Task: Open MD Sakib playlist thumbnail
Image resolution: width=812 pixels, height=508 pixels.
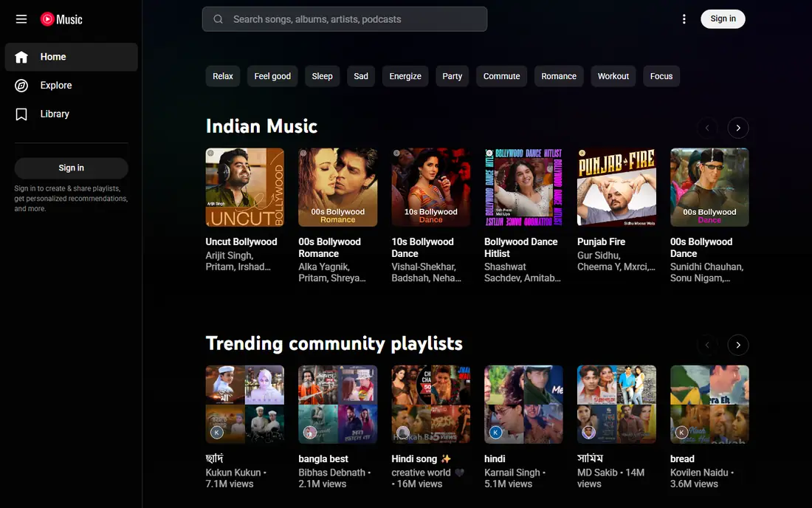Action: [x=617, y=405]
